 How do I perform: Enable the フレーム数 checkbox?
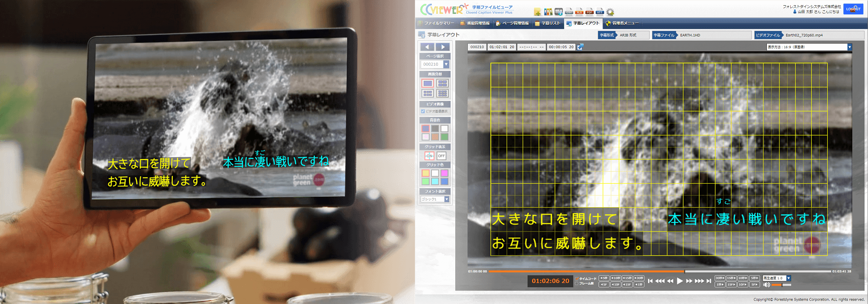(577, 284)
